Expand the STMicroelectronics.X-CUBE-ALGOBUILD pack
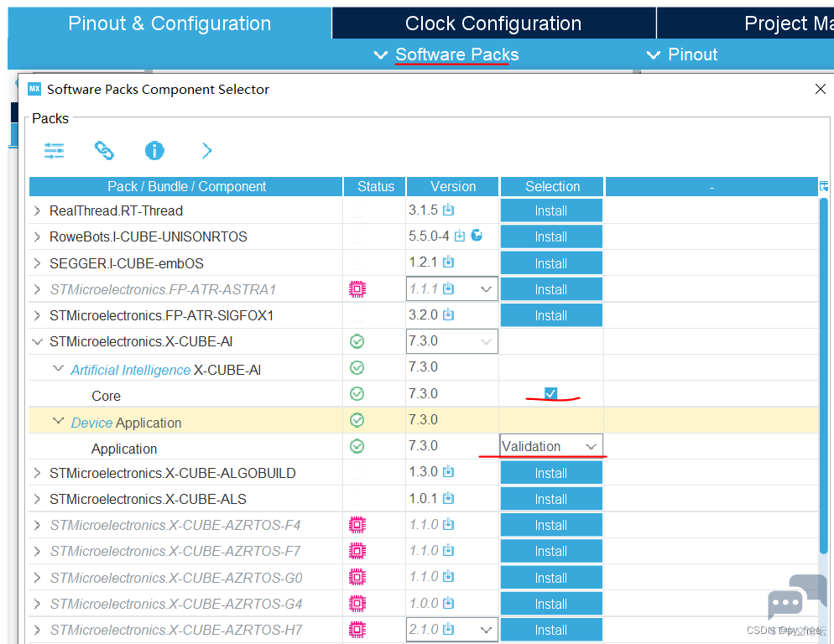The width and height of the screenshot is (834, 644). click(x=37, y=473)
